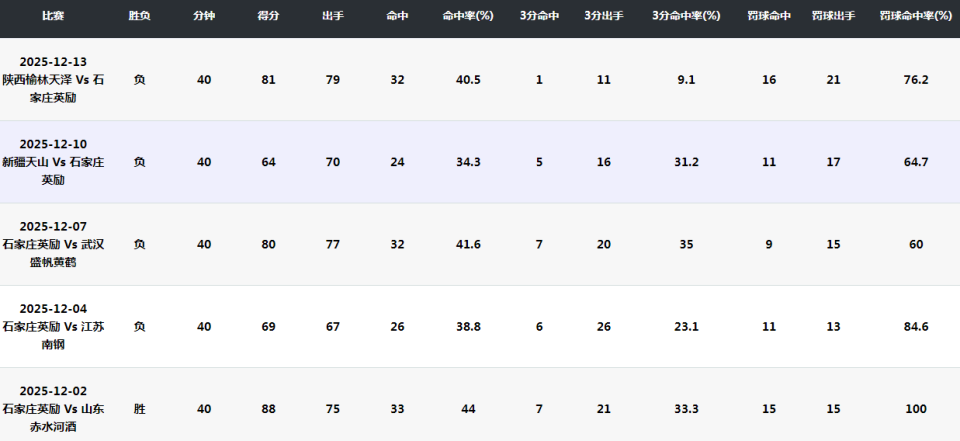This screenshot has width=960, height=441.
Task: Click the 100 free throw percentage cell
Action: pos(916,409)
